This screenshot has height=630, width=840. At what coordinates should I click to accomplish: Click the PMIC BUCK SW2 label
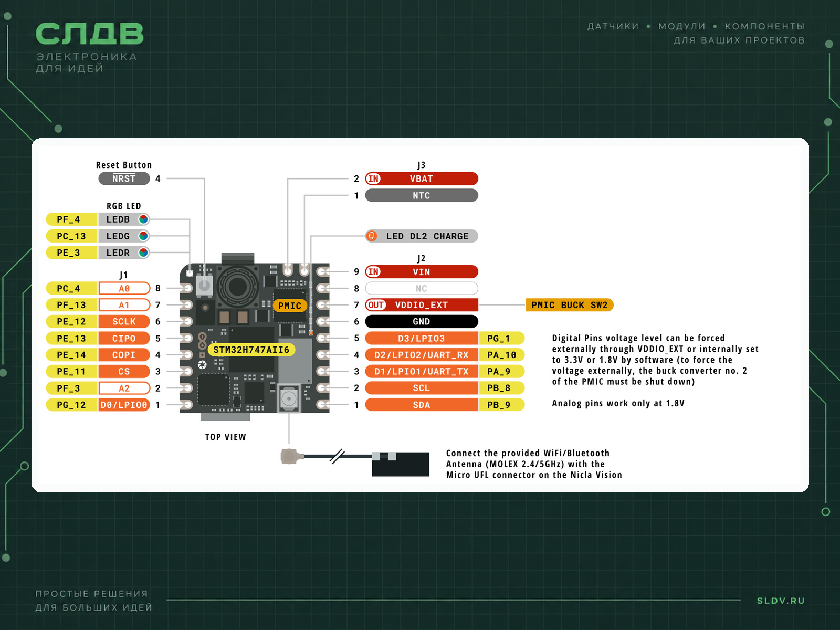[x=570, y=305]
